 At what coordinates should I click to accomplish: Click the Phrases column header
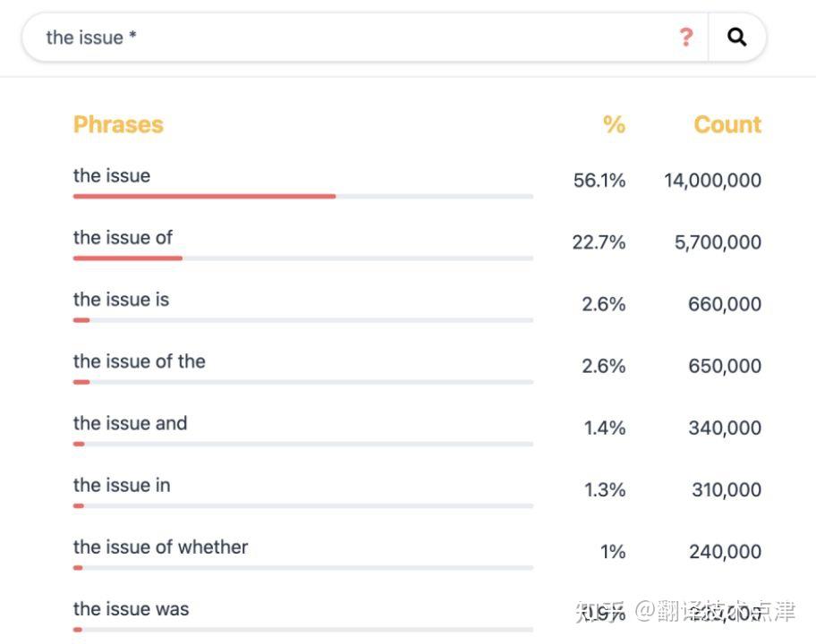coord(118,124)
